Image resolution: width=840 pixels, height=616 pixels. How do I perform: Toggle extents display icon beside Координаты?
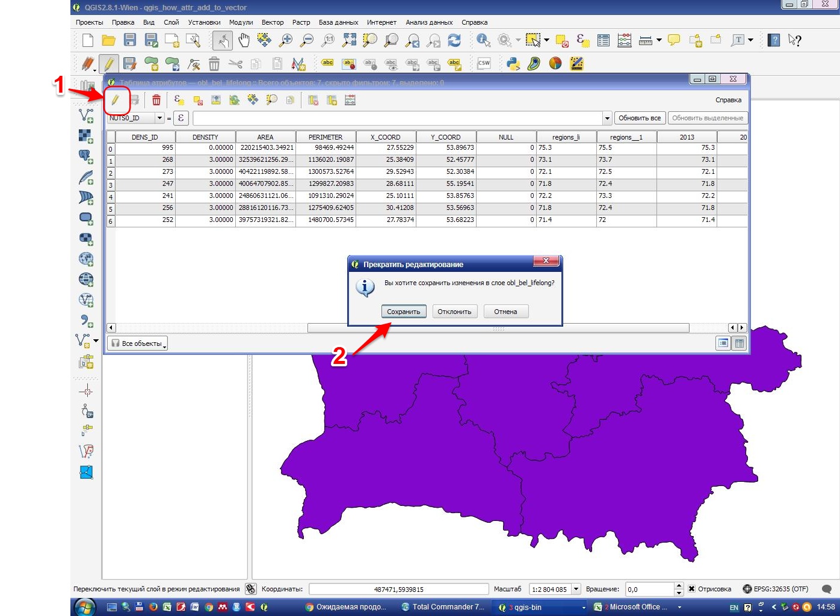(x=251, y=589)
